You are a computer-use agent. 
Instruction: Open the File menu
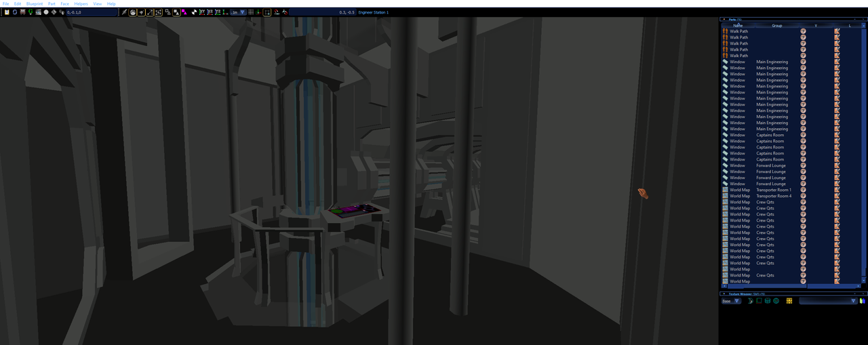pos(5,3)
